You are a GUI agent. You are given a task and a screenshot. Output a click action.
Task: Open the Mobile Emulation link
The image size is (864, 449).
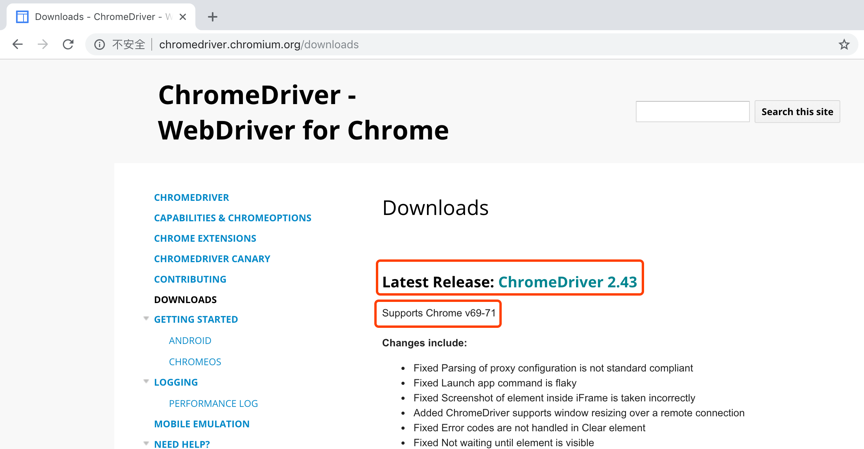click(x=202, y=424)
